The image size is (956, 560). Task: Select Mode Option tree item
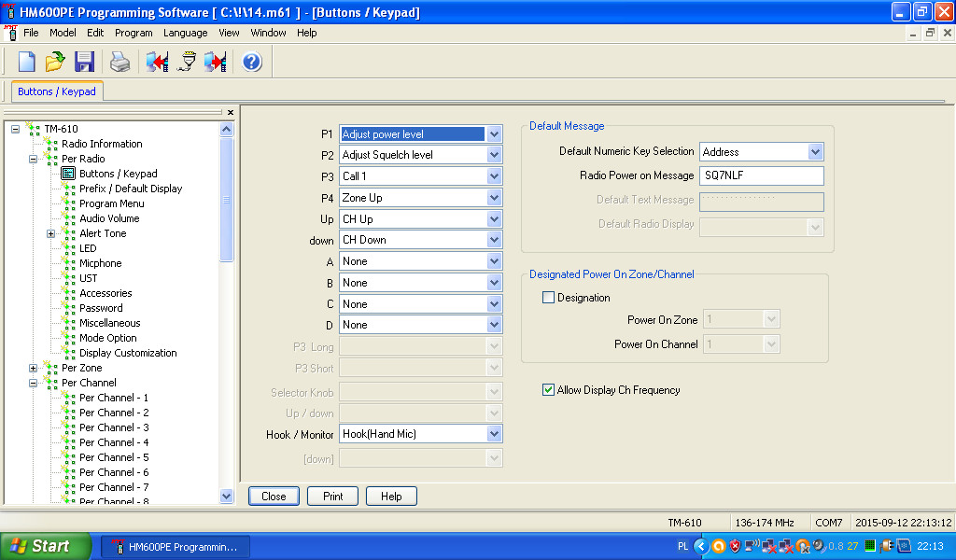108,338
